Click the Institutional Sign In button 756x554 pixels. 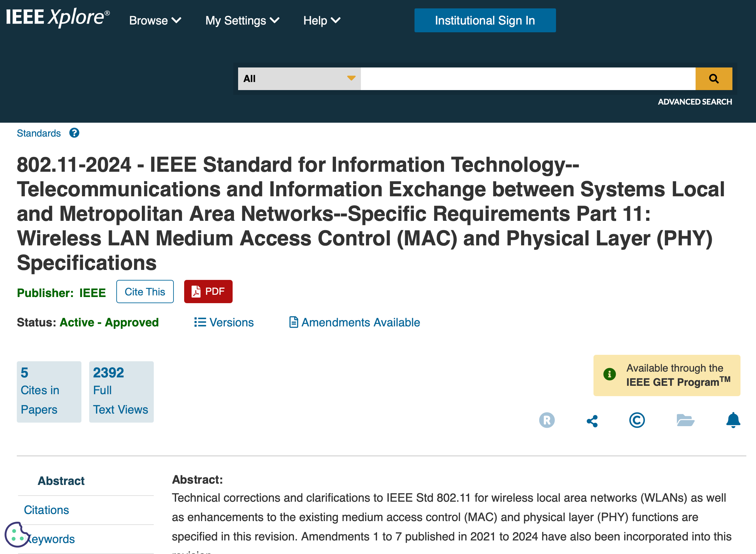[x=485, y=20]
